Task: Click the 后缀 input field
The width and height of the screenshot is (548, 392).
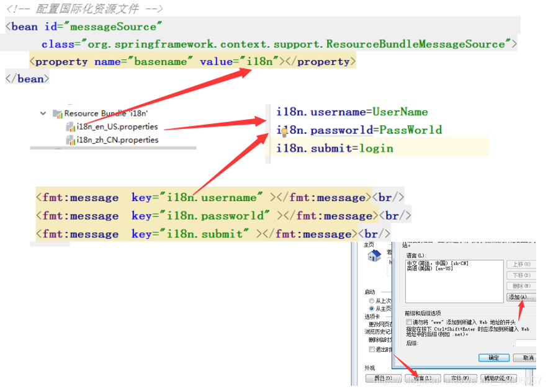Action: [x=525, y=343]
